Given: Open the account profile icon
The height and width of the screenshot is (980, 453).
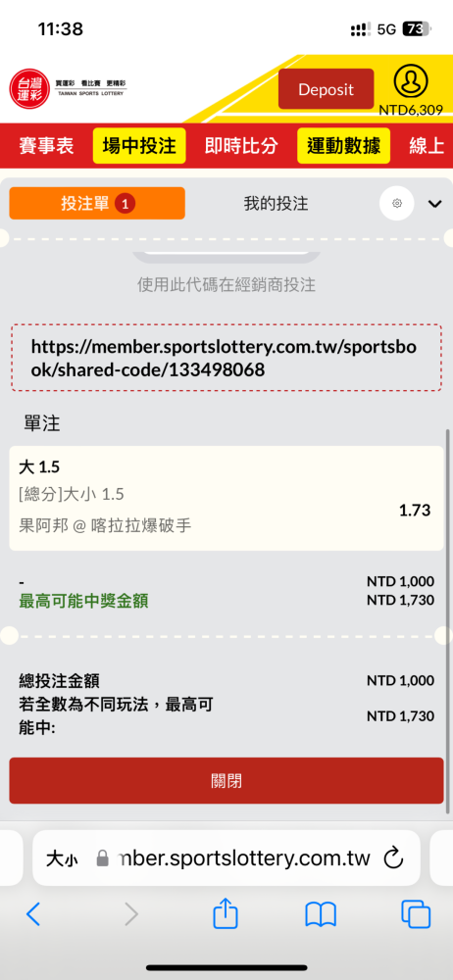Looking at the screenshot, I should click(411, 81).
